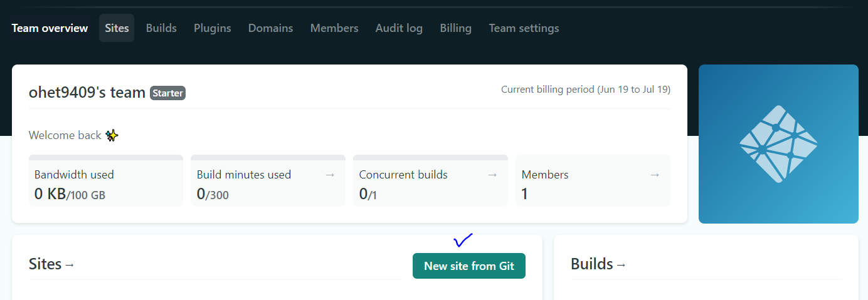The height and width of the screenshot is (300, 868).
Task: Open the Concurrent builds card
Action: point(430,180)
